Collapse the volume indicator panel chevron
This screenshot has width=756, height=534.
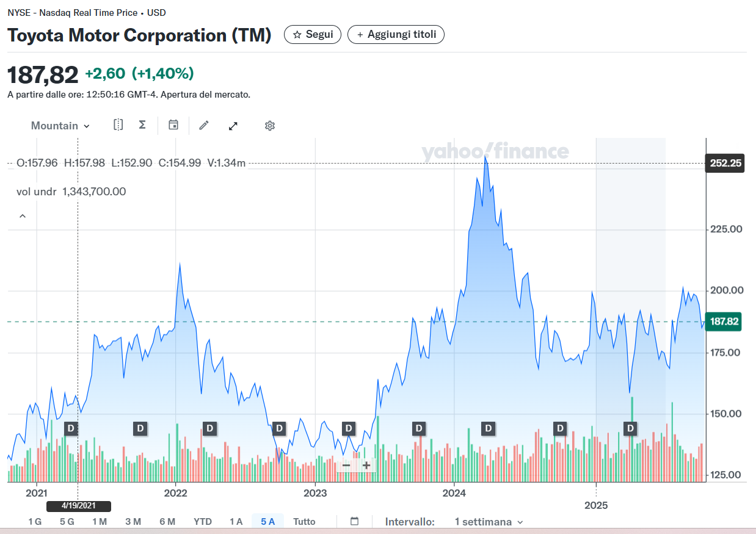pos(23,216)
